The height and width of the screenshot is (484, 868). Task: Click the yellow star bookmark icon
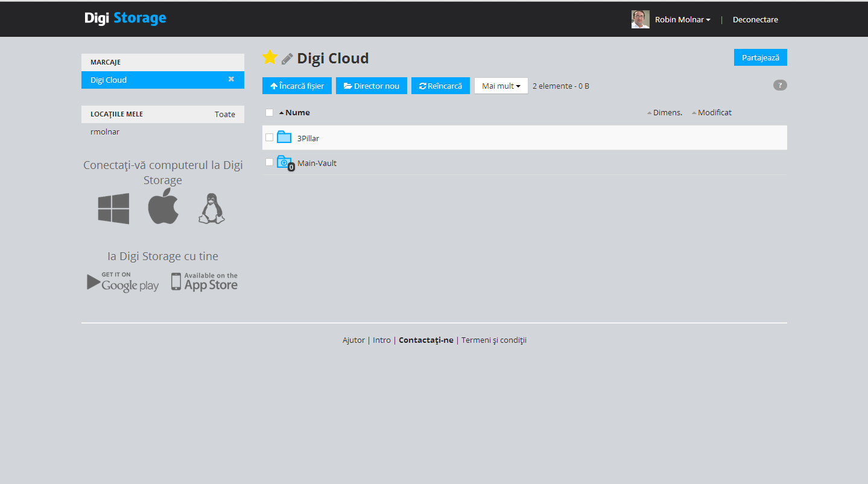pyautogui.click(x=270, y=57)
